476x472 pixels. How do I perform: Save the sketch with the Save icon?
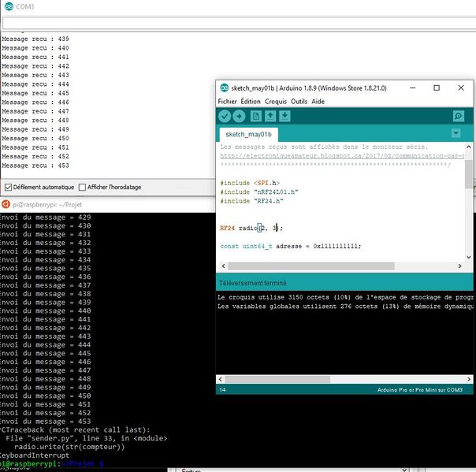click(x=284, y=117)
